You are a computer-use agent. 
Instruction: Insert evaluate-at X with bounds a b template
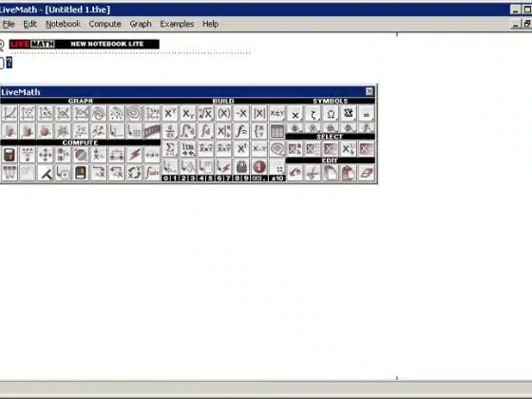coord(223,131)
